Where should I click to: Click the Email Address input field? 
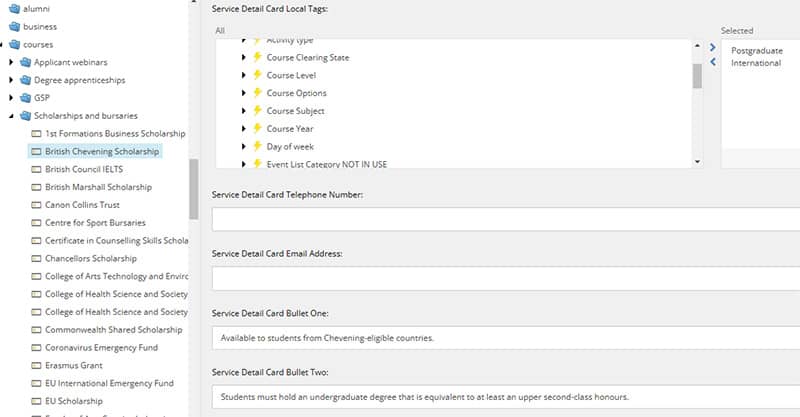point(506,278)
